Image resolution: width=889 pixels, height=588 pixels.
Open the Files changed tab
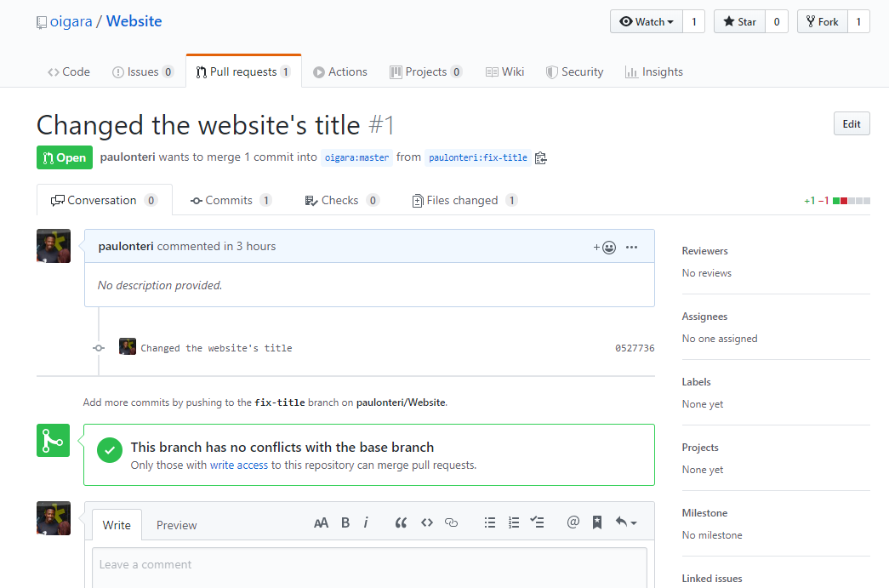point(464,199)
